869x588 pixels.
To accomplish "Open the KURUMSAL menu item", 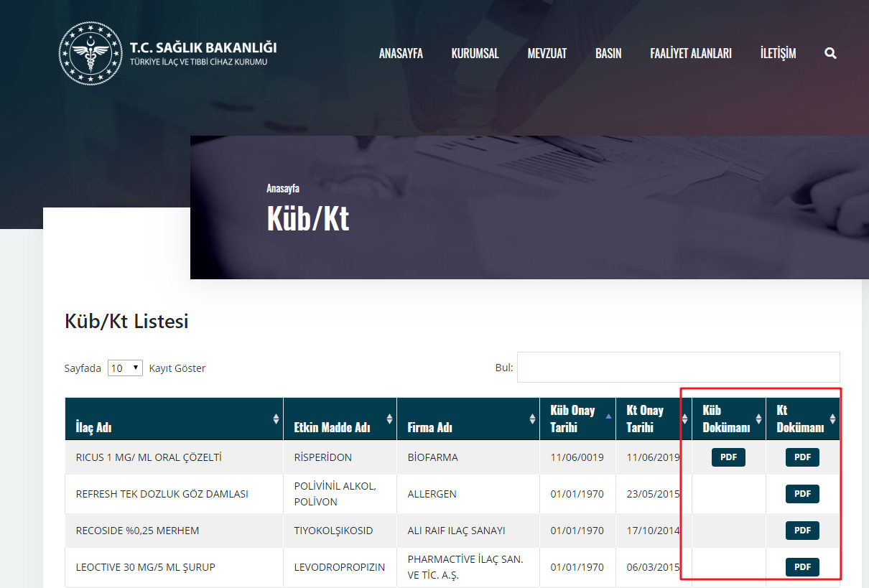I will tap(475, 54).
